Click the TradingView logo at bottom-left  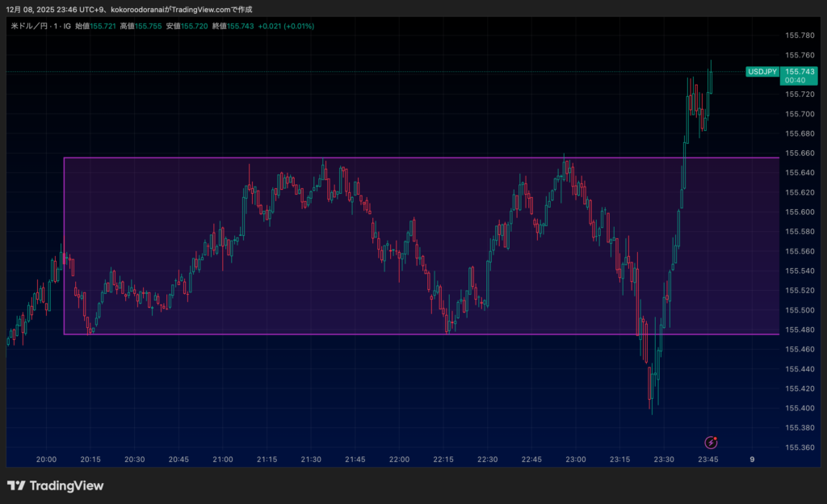pos(55,485)
